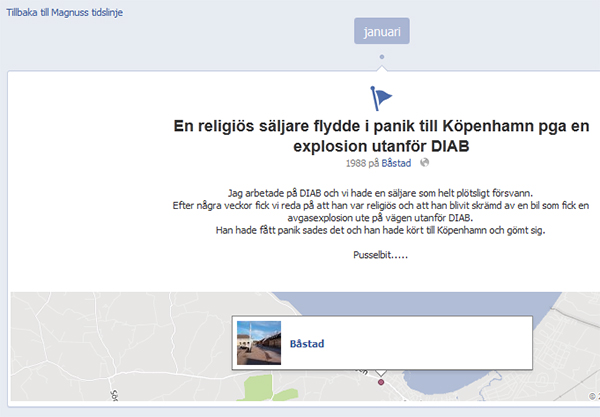The width and height of the screenshot is (600, 417).
Task: Click the red location pin on map
Action: click(x=381, y=382)
